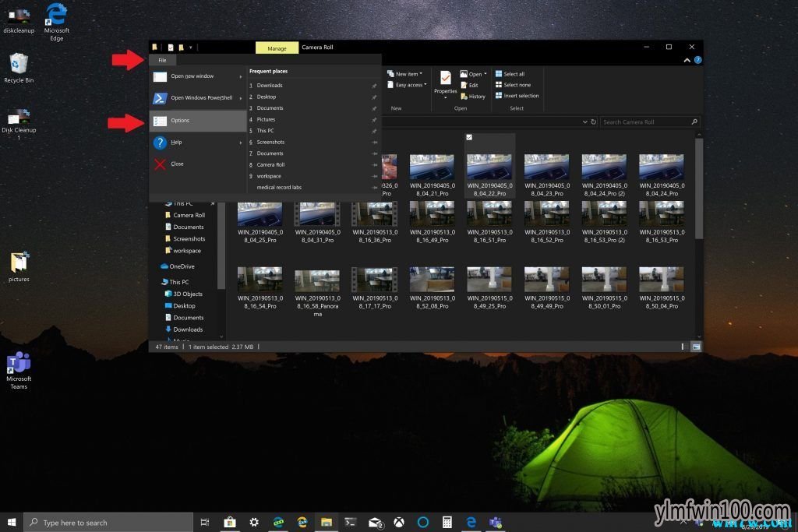Open Recycle Bin desktop icon

click(19, 68)
